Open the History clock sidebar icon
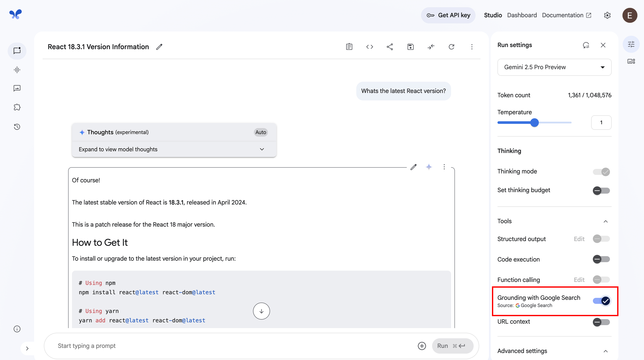The height and width of the screenshot is (360, 644). (x=17, y=127)
